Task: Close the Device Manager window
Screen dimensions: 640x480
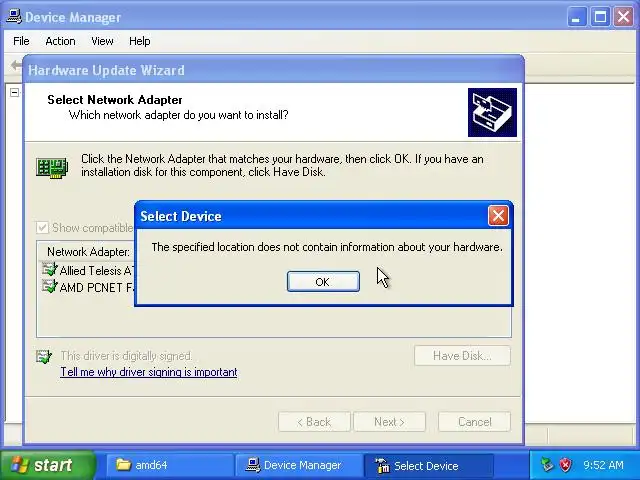Action: [623, 17]
